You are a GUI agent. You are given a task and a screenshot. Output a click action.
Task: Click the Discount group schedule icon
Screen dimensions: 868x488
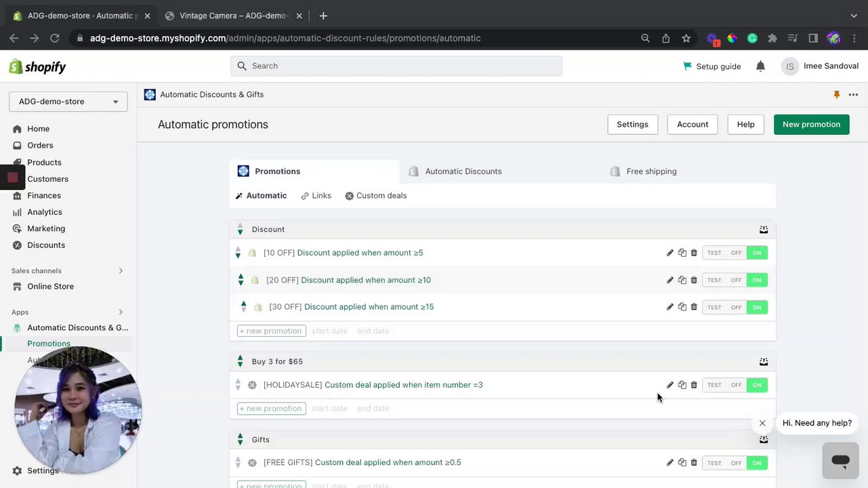764,229
